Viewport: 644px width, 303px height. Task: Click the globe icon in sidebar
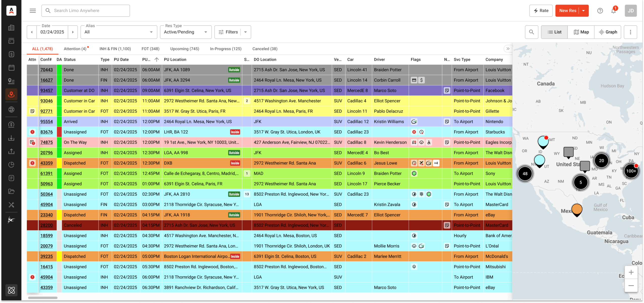click(x=11, y=110)
